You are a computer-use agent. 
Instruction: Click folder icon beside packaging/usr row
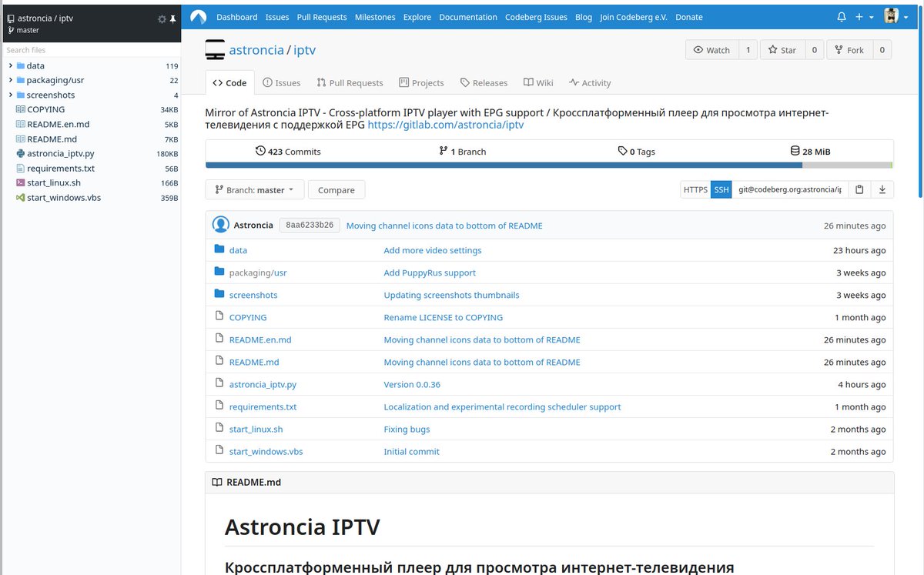click(219, 272)
